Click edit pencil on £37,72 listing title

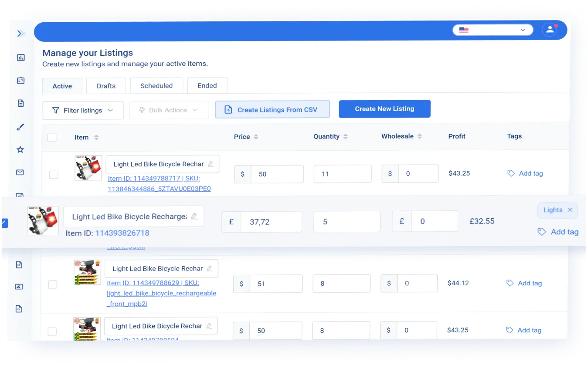(x=194, y=216)
